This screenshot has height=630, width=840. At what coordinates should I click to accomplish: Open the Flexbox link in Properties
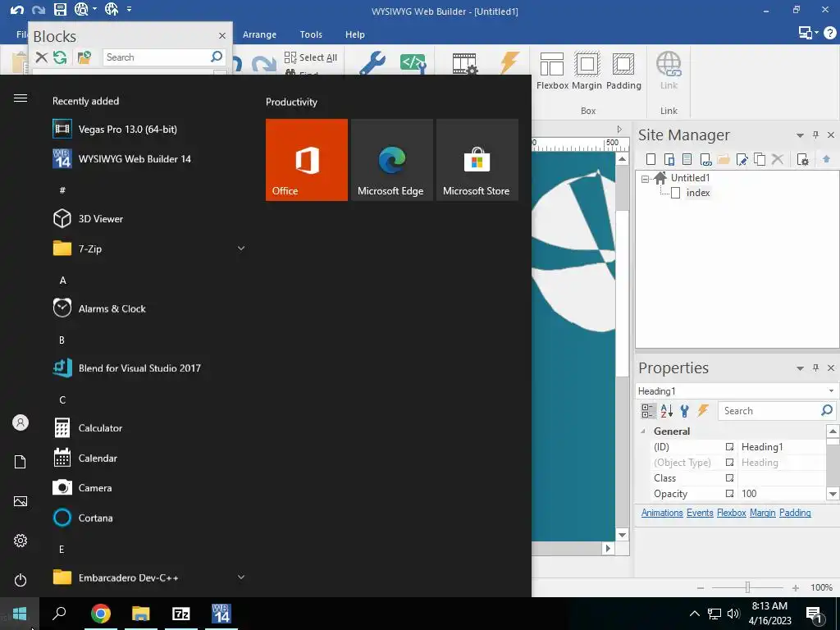[x=732, y=513]
